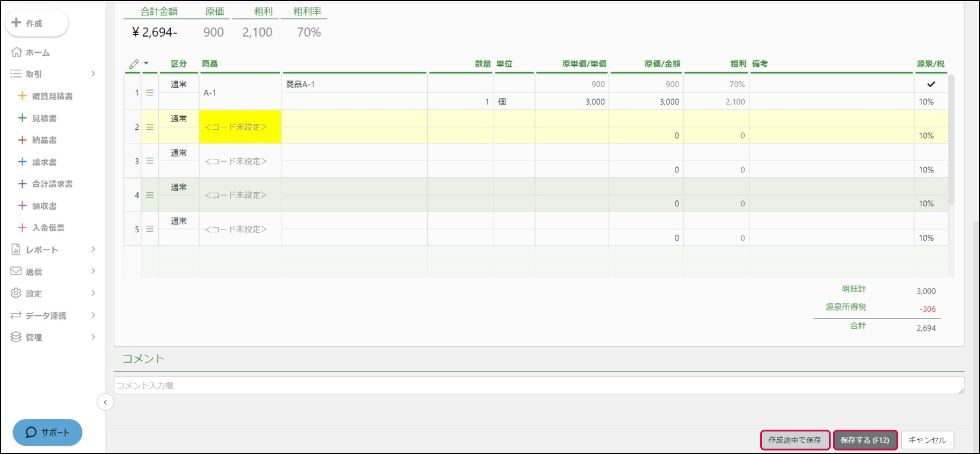Image resolution: width=980 pixels, height=454 pixels.
Task: Click row 5 drag handle icon
Action: coord(150,229)
